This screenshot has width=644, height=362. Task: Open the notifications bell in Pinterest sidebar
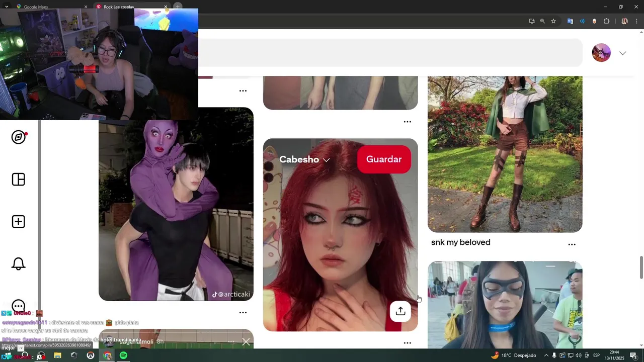tap(19, 264)
